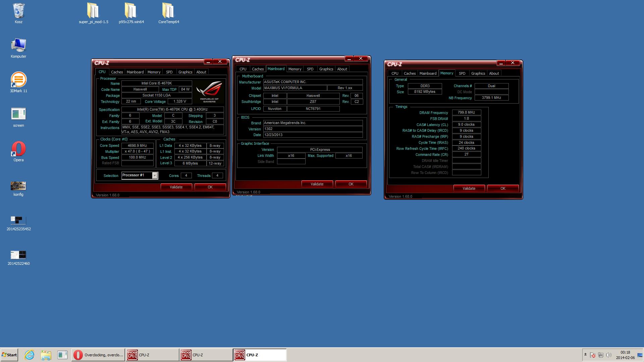Open Mainboard tab in the right CPU-Z window
The width and height of the screenshot is (644, 362).
pos(428,73)
